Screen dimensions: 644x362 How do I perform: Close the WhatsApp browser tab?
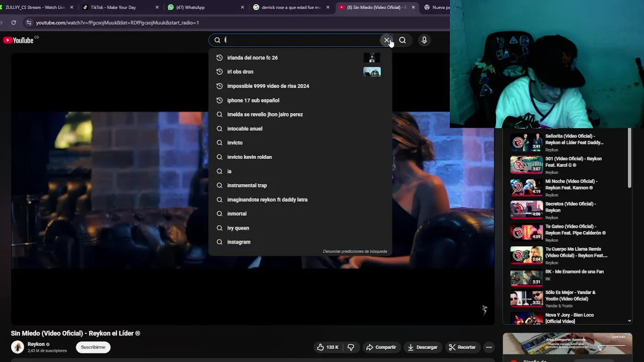(x=243, y=8)
